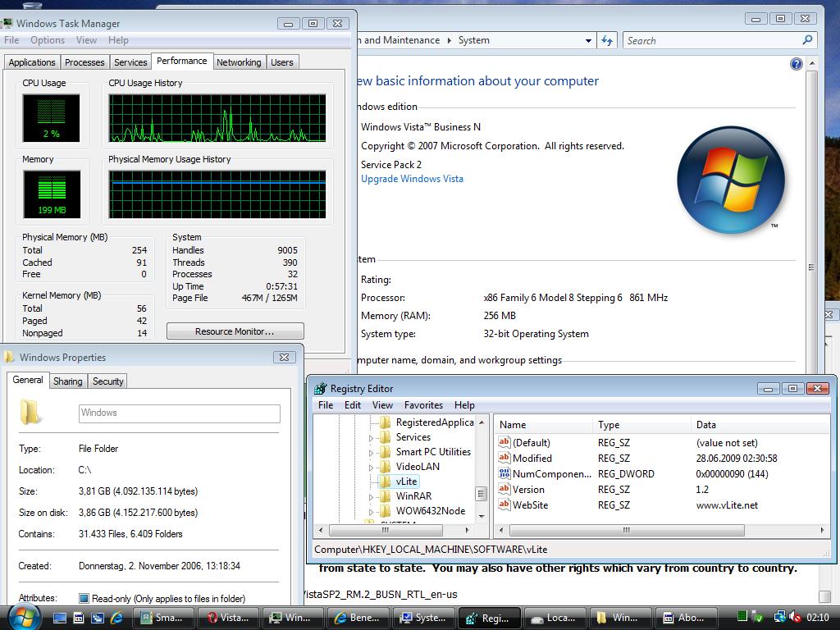
Task: Select the RegisteredApplica... key in registry tree
Action: click(435, 422)
